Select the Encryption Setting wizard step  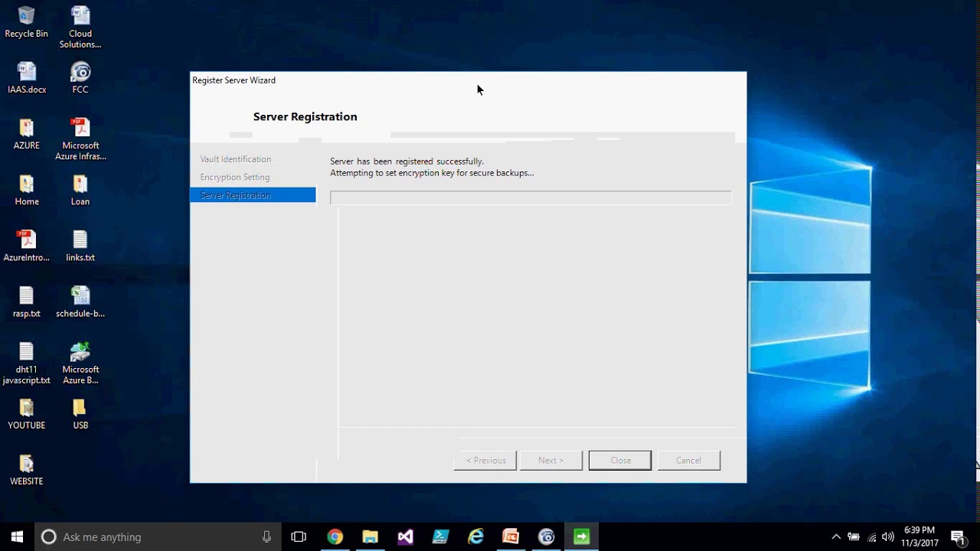point(234,177)
